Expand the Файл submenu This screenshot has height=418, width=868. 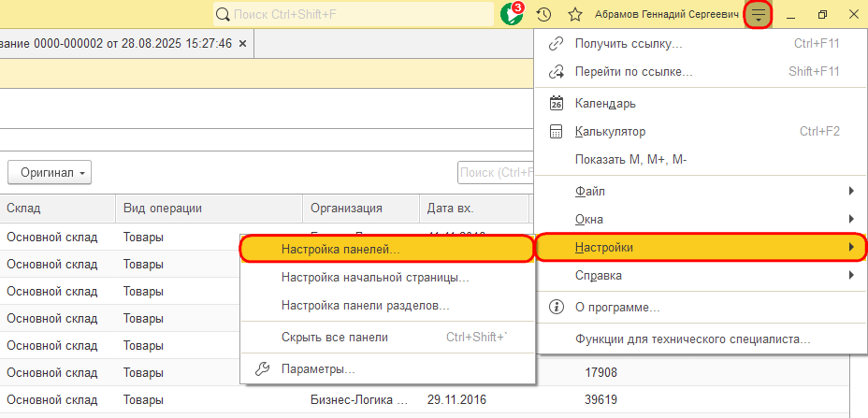(701, 192)
